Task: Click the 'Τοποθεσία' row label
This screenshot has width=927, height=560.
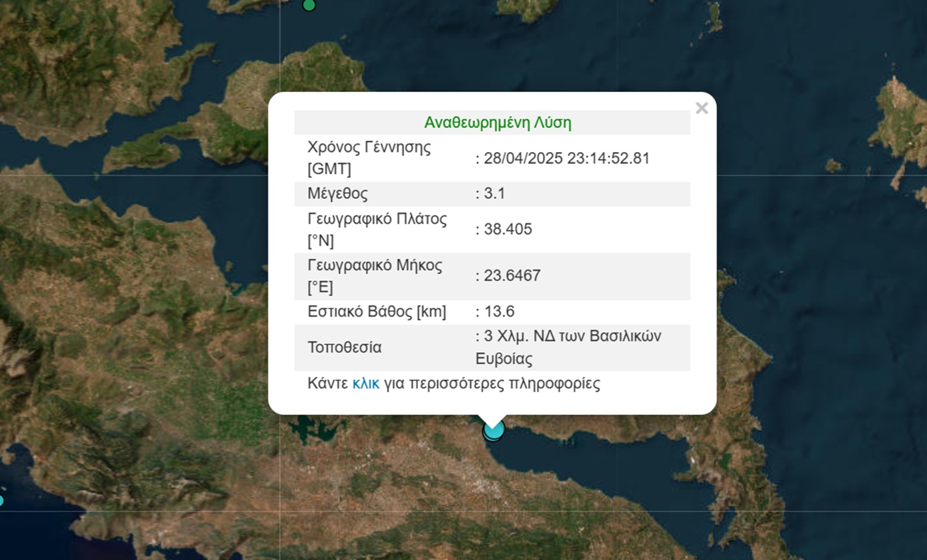Action: click(344, 347)
